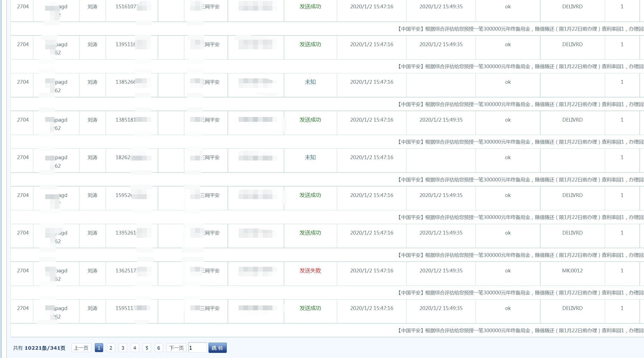Click a 未知 status cell
The image size is (644, 358).
[310, 82]
